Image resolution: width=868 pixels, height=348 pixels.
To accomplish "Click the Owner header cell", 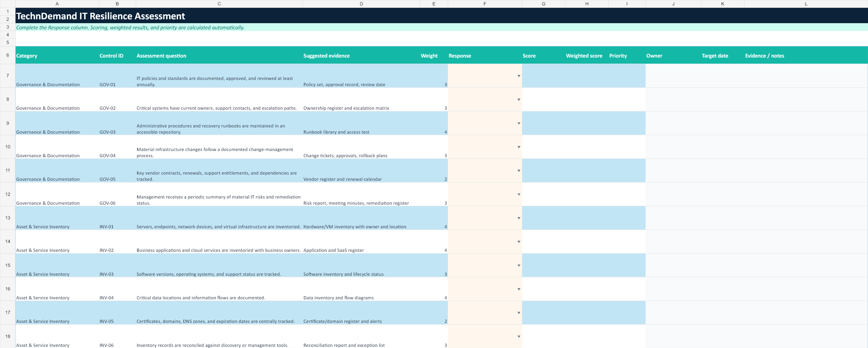I will pos(673,56).
